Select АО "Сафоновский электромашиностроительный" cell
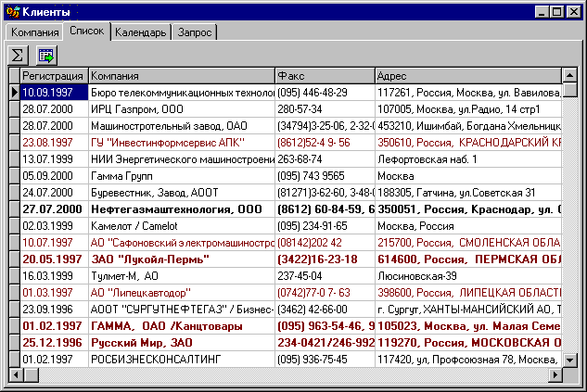The width and height of the screenshot is (587, 392). point(182,243)
